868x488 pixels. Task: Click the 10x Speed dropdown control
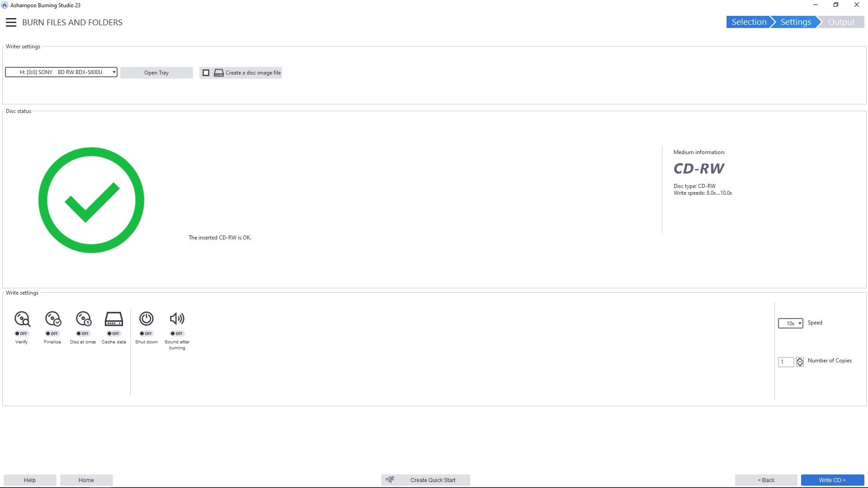791,323
